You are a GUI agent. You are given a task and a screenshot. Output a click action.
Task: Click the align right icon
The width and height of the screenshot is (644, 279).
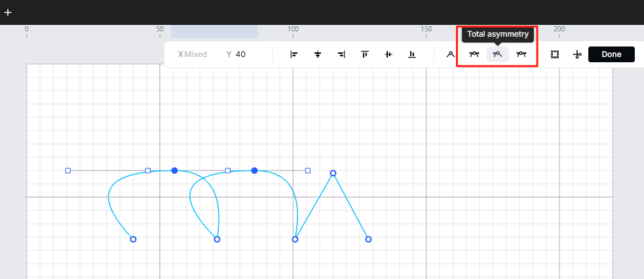point(341,54)
